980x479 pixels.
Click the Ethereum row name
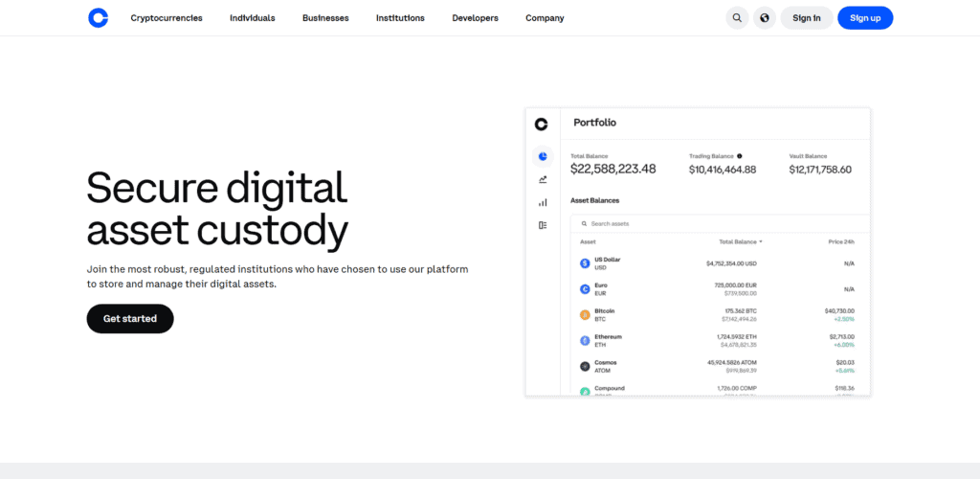point(608,336)
